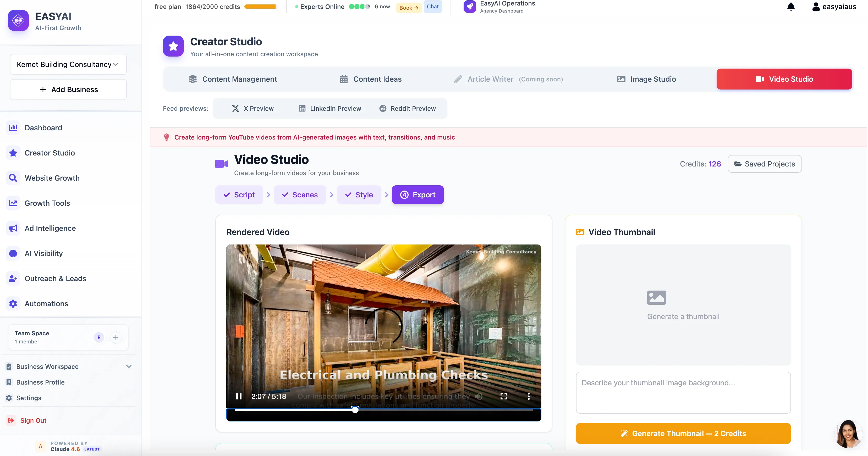This screenshot has width=868, height=456.
Task: Click the Automations gear icon
Action: click(x=13, y=303)
